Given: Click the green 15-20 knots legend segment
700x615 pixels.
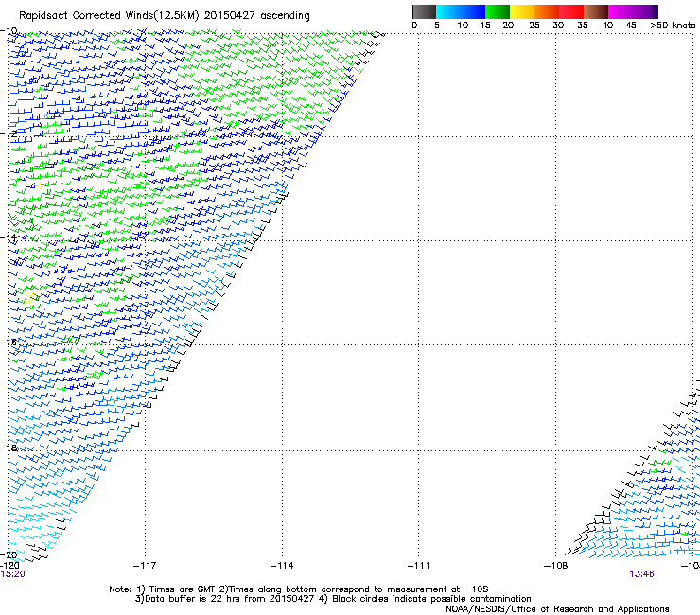Looking at the screenshot, I should [498, 11].
